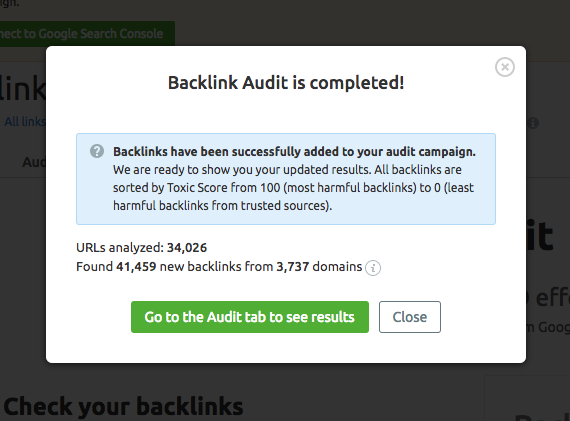This screenshot has width=570, height=421.
Task: Open the All links filter behind the dialog
Action: [x=24, y=121]
